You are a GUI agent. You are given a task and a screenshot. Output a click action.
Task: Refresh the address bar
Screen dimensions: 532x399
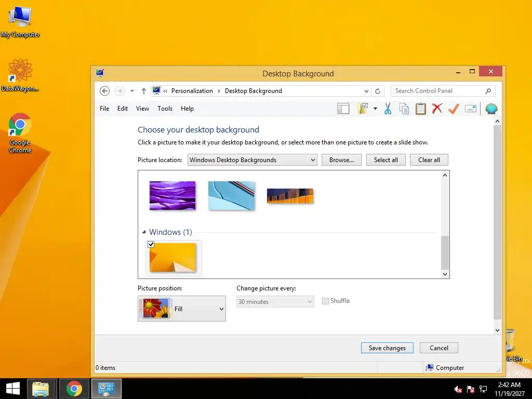point(378,91)
